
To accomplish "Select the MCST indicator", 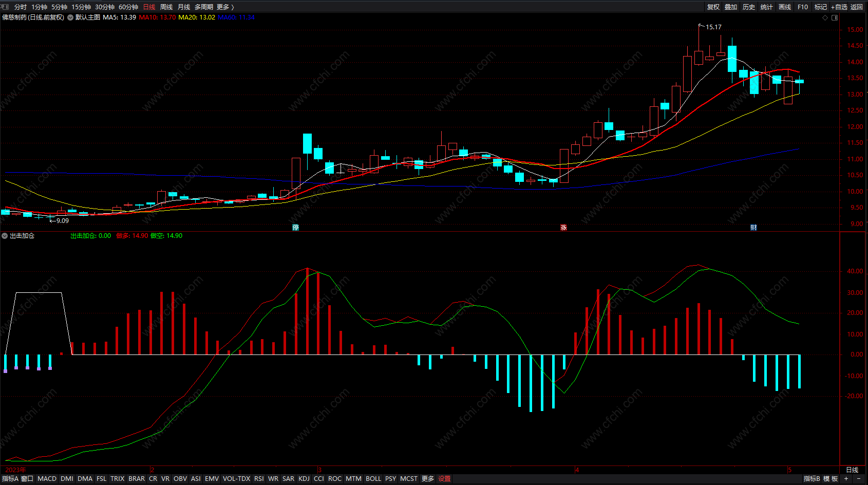I will (409, 479).
